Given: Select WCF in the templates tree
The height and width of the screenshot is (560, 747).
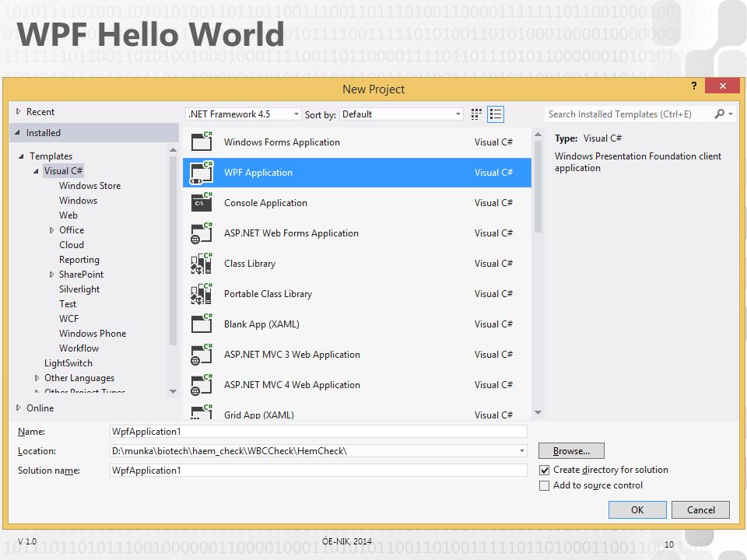Looking at the screenshot, I should coord(68,319).
